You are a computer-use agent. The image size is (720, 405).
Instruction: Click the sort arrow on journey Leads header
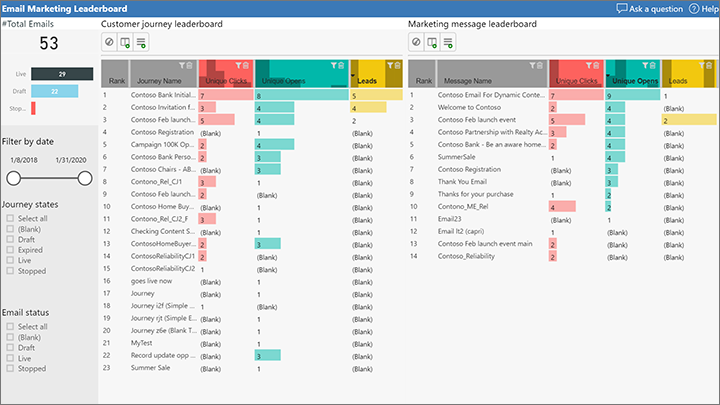click(353, 75)
